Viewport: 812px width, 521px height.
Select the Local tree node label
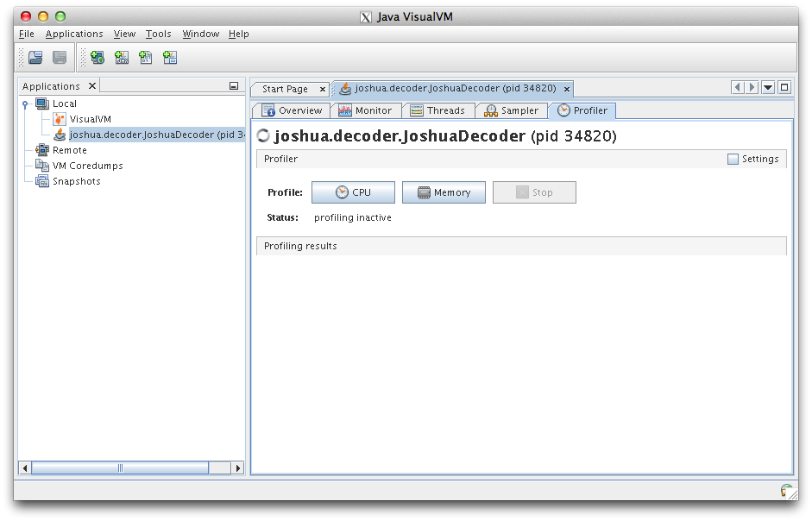pos(65,104)
